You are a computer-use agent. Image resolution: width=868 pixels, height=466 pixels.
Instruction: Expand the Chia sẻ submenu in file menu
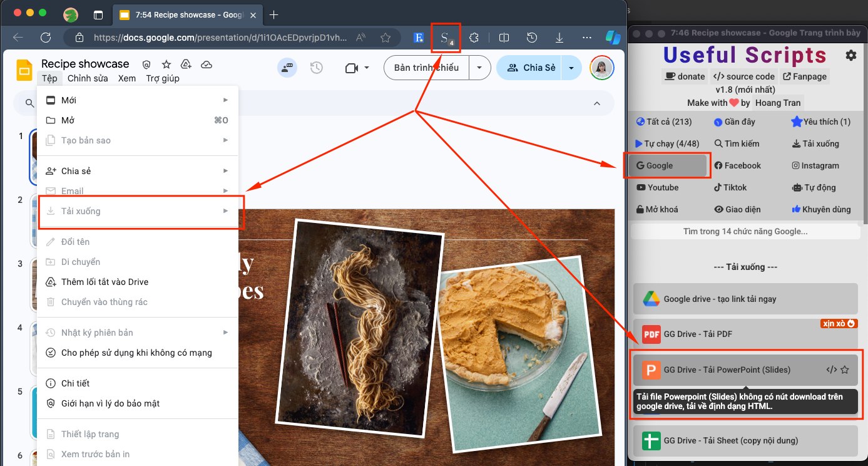click(x=138, y=171)
